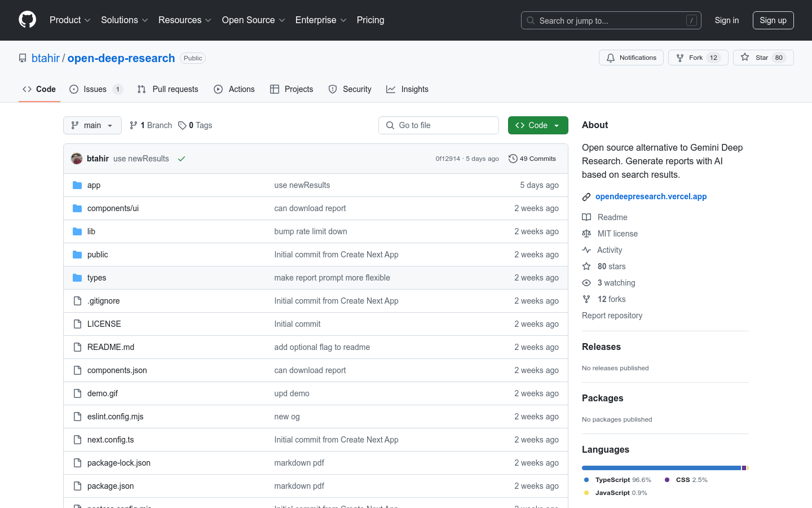Click the LICENSE file icon

pos(77,324)
